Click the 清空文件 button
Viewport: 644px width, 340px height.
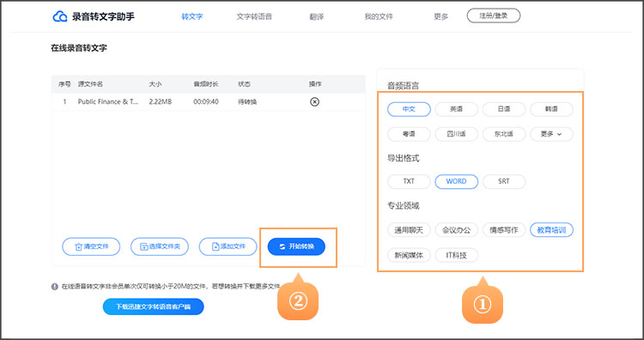pyautogui.click(x=91, y=246)
